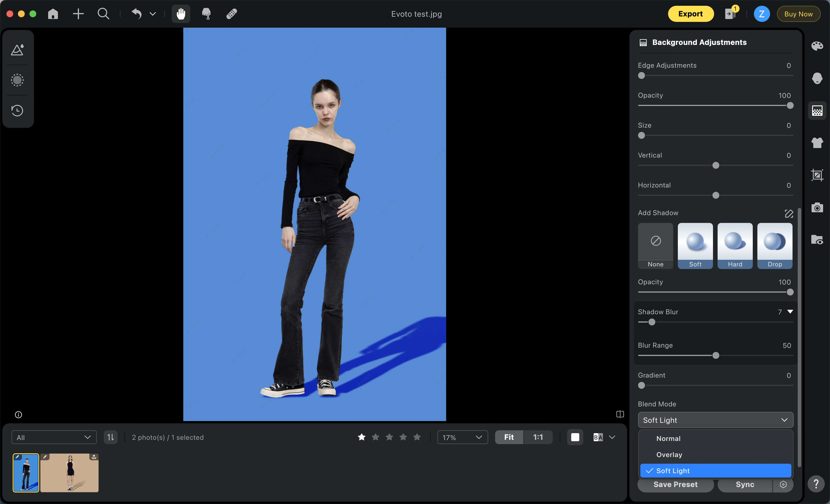The height and width of the screenshot is (504, 830).
Task: Click the right panel vertical scrollbar
Action: (x=799, y=337)
